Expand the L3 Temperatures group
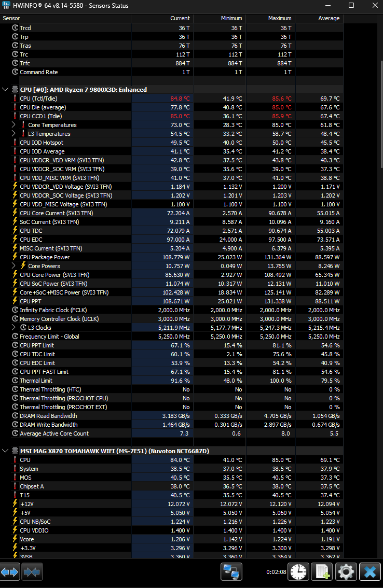Image resolution: width=383 pixels, height=588 pixels. click(13, 133)
